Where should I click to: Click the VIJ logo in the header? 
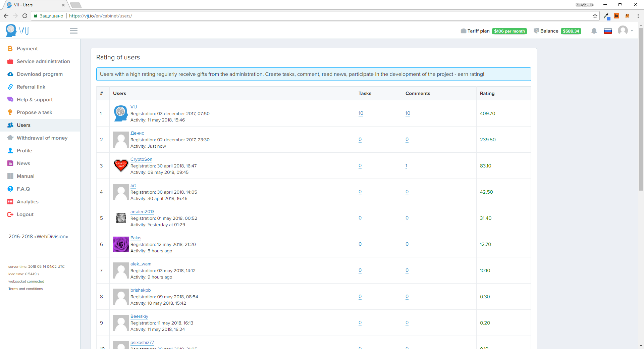[x=17, y=31]
